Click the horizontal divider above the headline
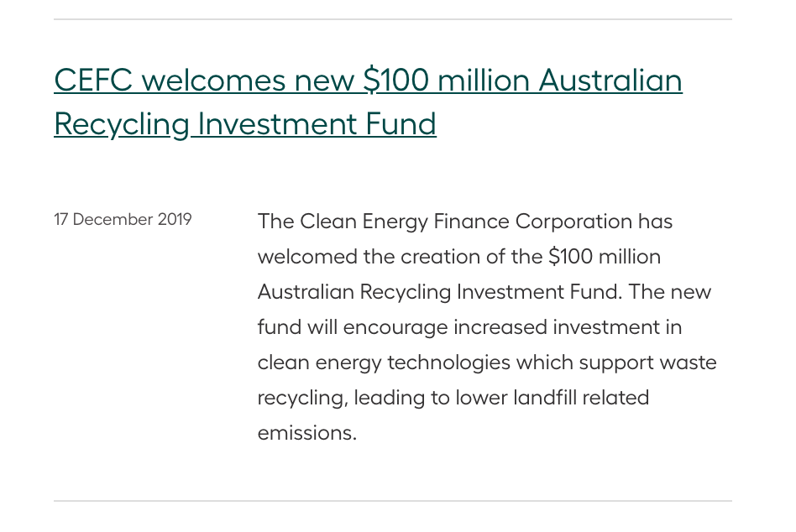The image size is (796, 532). pyautogui.click(x=393, y=19)
